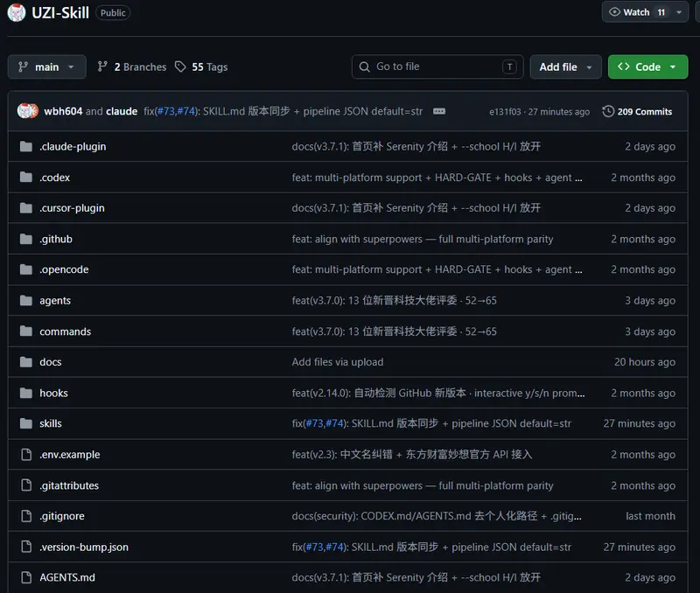The image size is (700, 593).
Task: Open the .version-bump.json file name
Action: [x=84, y=547]
